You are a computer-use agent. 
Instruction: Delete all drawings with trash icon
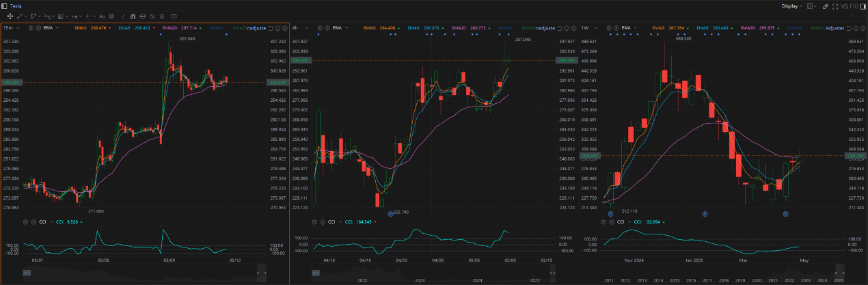coord(162,16)
